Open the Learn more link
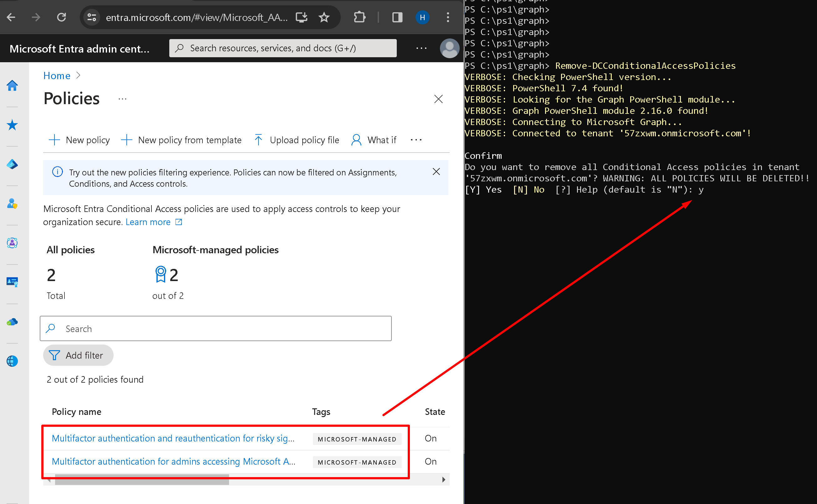This screenshot has width=817, height=504. pyautogui.click(x=148, y=222)
